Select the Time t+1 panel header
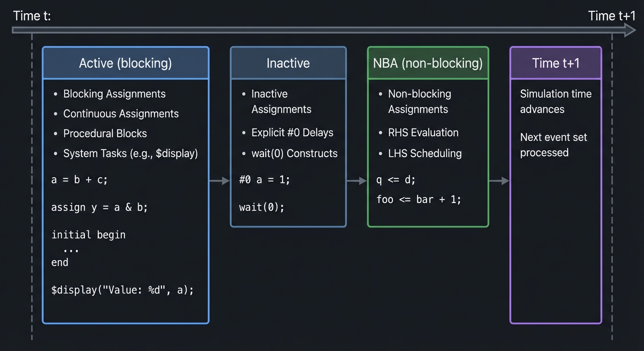The height and width of the screenshot is (351, 644). (x=555, y=63)
